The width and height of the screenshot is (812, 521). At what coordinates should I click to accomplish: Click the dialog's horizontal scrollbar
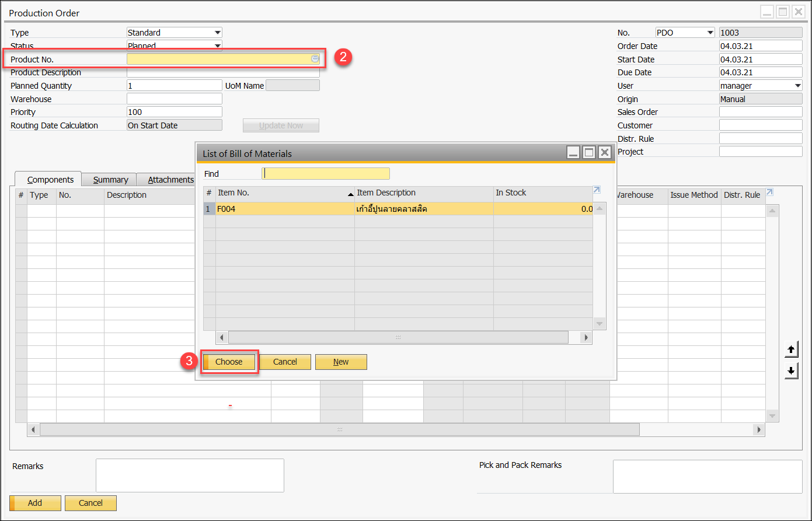(x=398, y=337)
